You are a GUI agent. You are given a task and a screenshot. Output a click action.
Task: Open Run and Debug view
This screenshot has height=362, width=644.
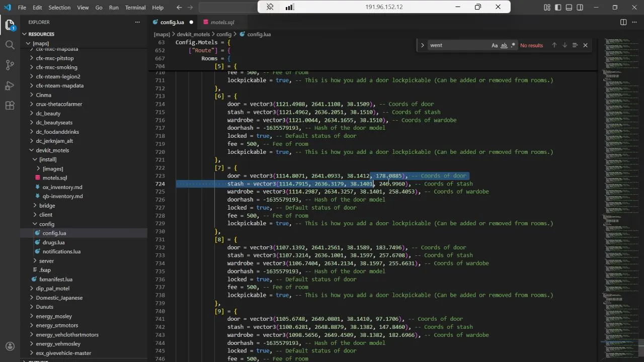point(10,85)
